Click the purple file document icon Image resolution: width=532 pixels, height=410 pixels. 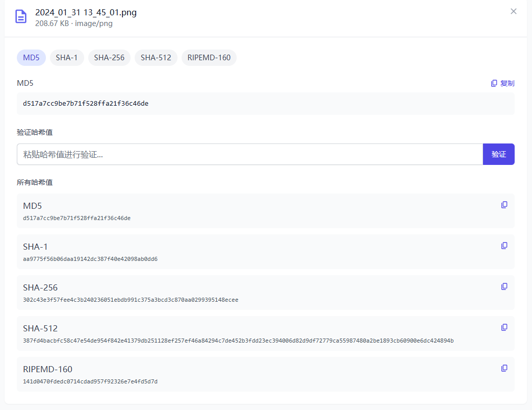21,16
